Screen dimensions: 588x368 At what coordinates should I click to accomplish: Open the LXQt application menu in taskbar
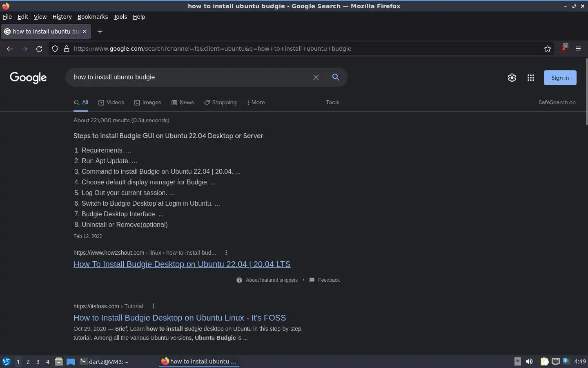6,361
